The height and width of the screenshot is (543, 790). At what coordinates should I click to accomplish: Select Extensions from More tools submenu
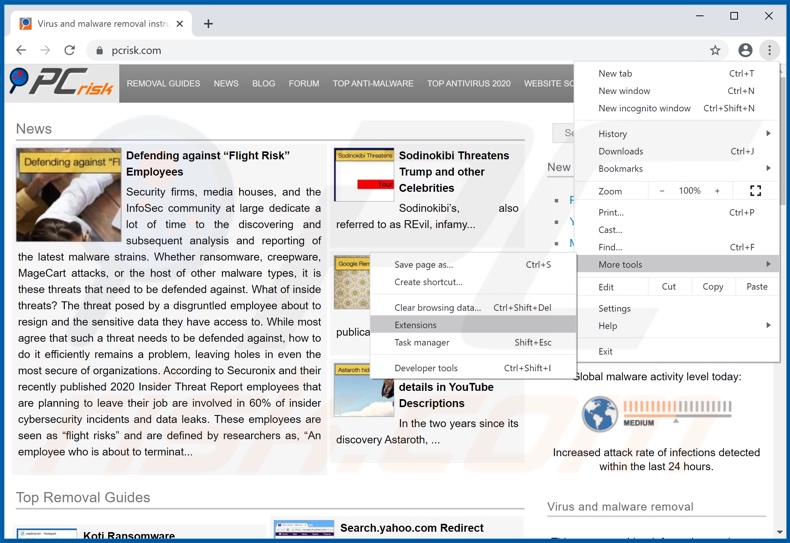click(416, 325)
